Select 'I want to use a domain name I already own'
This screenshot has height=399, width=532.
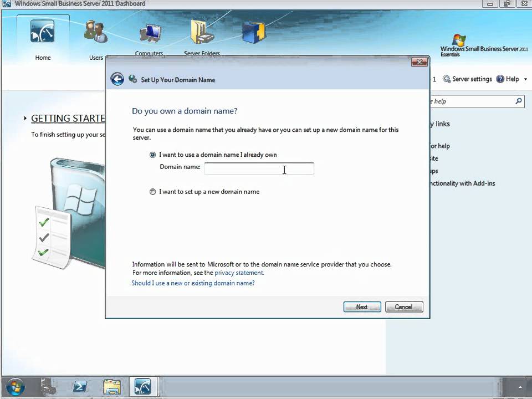click(153, 155)
